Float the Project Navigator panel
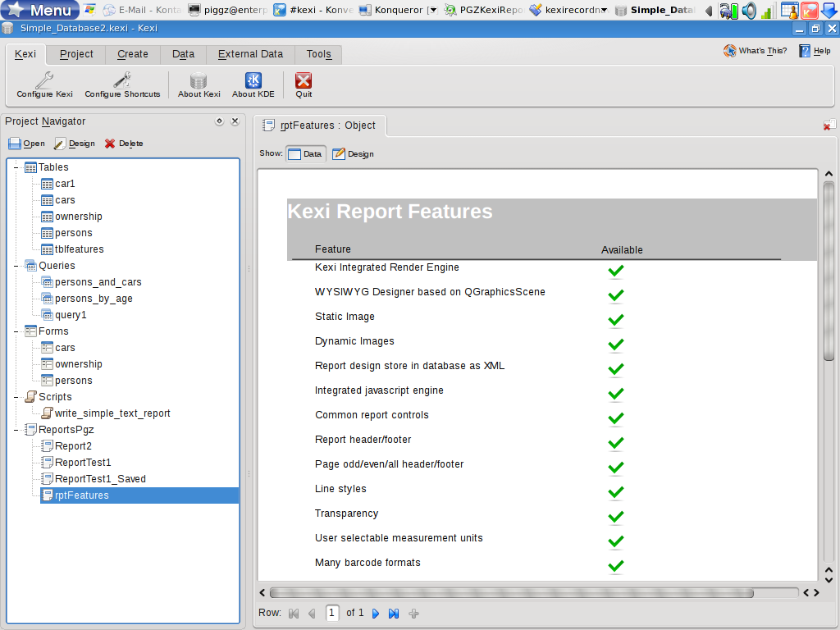This screenshot has width=840, height=630. point(219,121)
